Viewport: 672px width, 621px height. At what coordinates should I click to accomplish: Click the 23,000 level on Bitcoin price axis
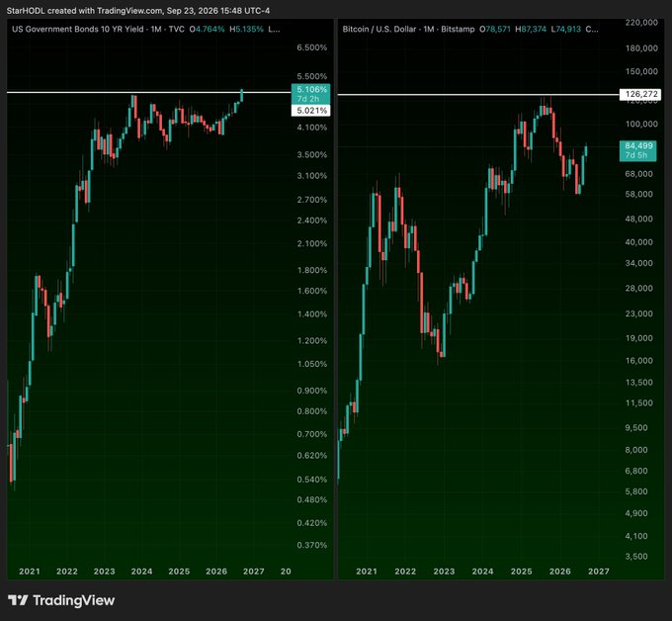coord(639,313)
